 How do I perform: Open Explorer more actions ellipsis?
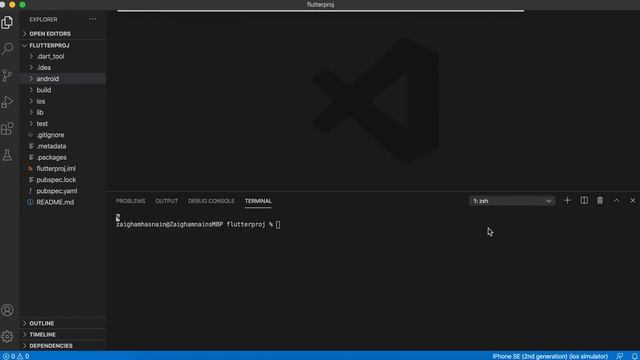tap(93, 19)
